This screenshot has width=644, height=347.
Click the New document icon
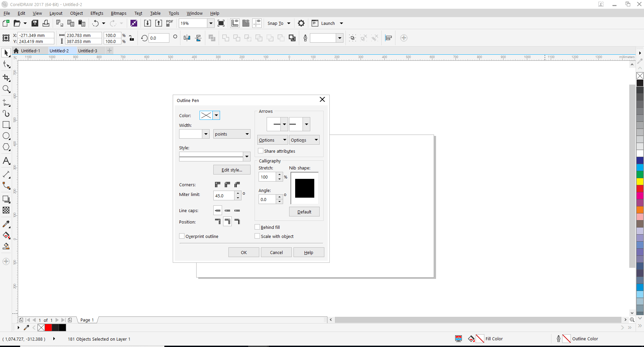pos(6,23)
